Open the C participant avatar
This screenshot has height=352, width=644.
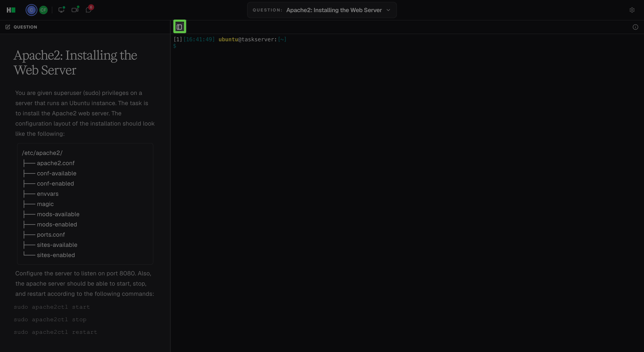click(31, 10)
